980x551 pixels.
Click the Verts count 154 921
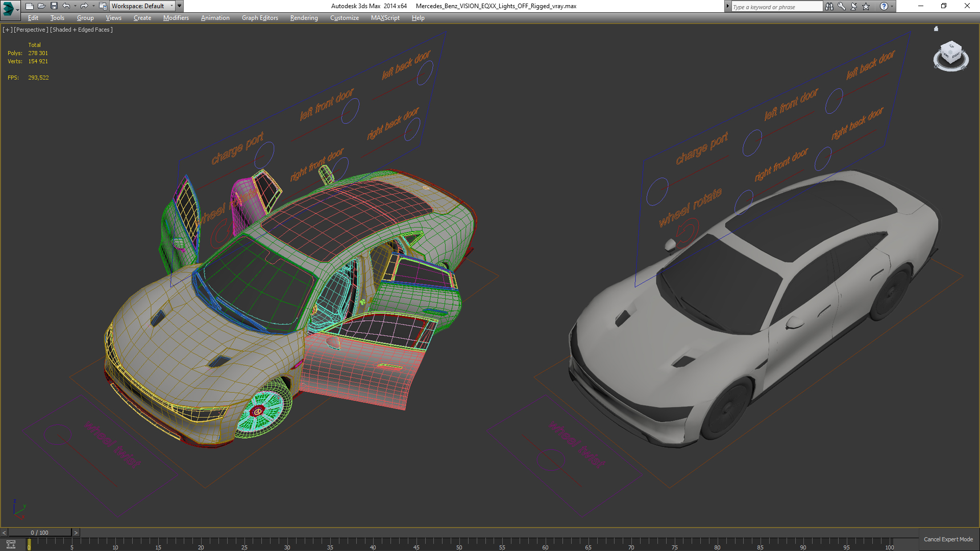38,61
